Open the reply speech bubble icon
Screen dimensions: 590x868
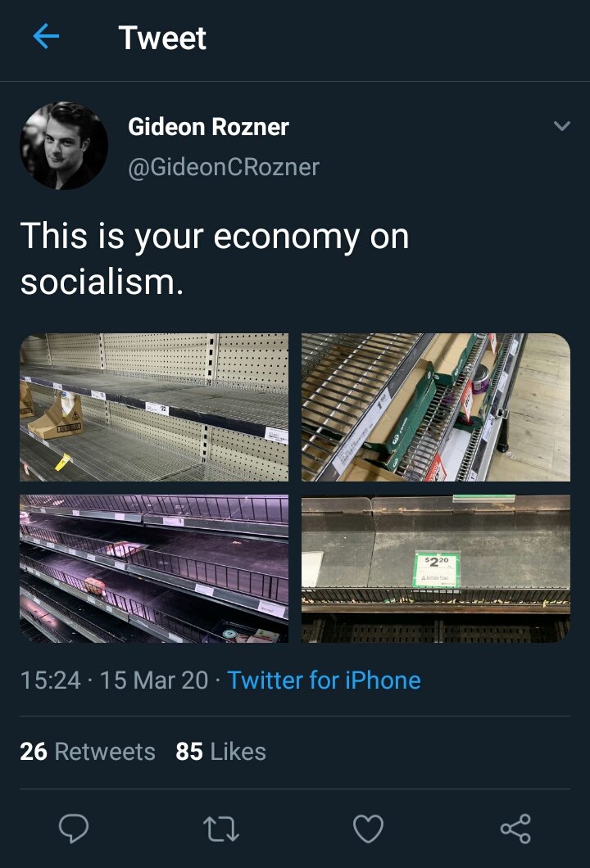(74, 829)
